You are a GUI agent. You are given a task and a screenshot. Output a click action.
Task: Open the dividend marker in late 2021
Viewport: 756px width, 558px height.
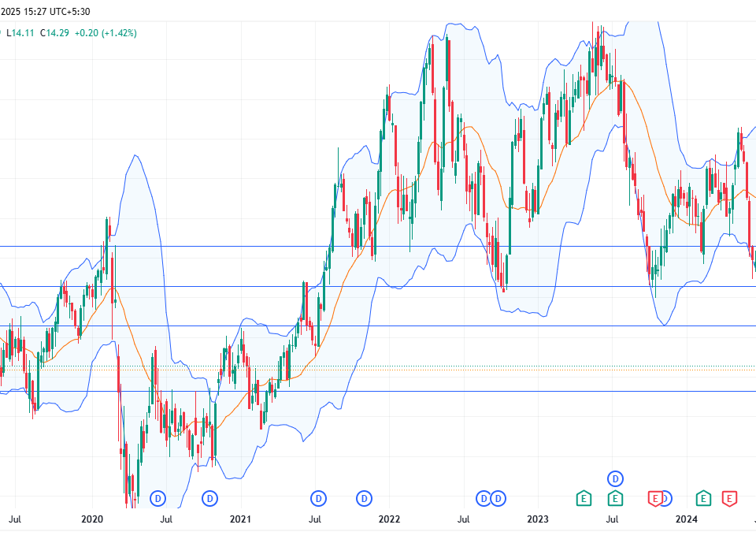coord(364,498)
